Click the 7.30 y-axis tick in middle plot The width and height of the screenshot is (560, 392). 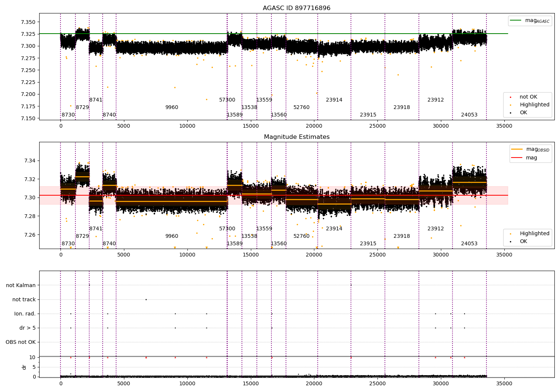click(30, 198)
